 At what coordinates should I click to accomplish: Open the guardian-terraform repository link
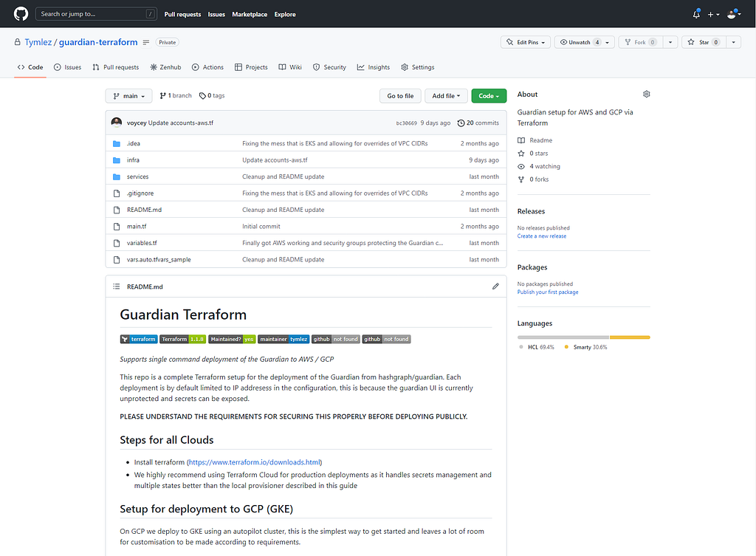(x=98, y=42)
